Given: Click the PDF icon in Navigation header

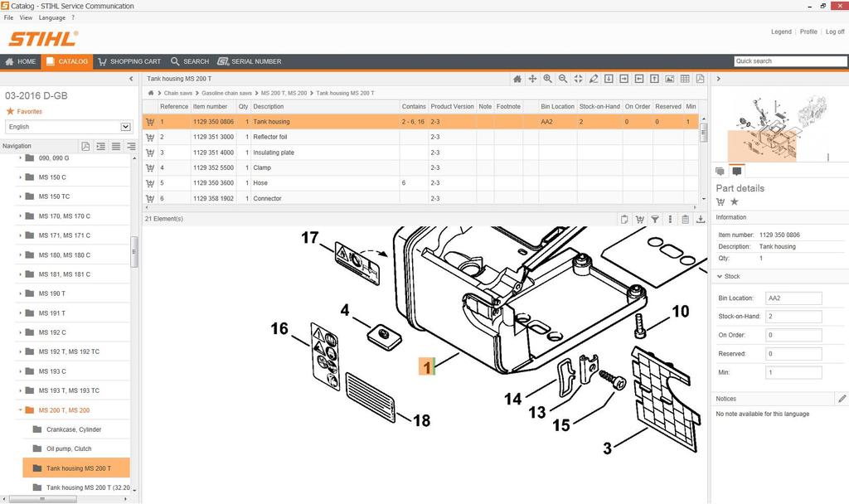Looking at the screenshot, I should (85, 146).
